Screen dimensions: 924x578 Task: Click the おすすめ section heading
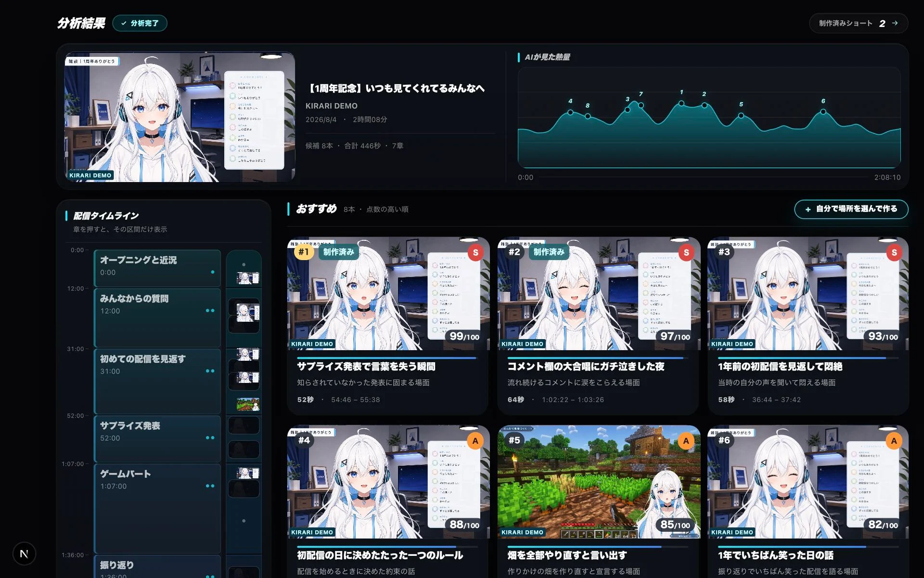(x=316, y=209)
